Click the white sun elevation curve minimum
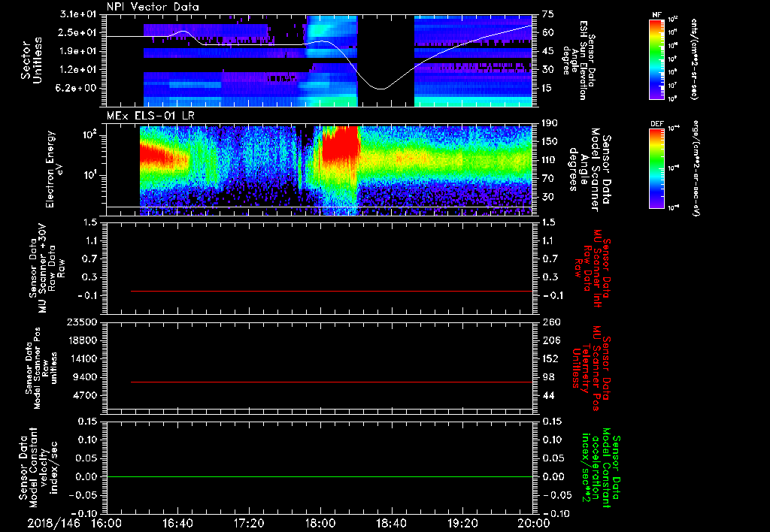 point(381,89)
